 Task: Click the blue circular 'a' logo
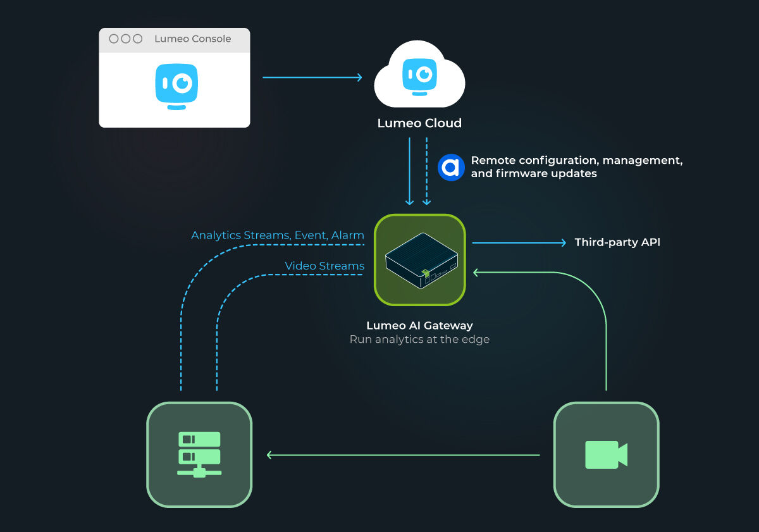pyautogui.click(x=451, y=168)
